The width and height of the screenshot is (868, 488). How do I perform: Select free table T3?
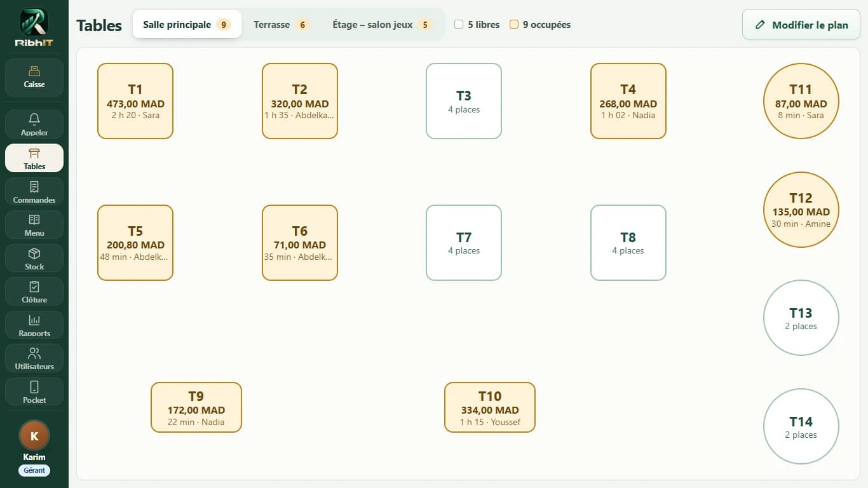tap(464, 101)
